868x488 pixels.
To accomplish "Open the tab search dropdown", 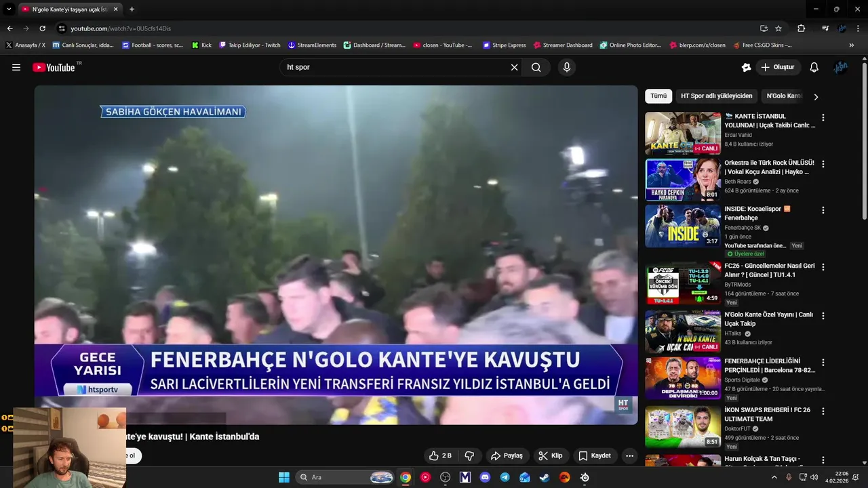I will click(x=9, y=9).
